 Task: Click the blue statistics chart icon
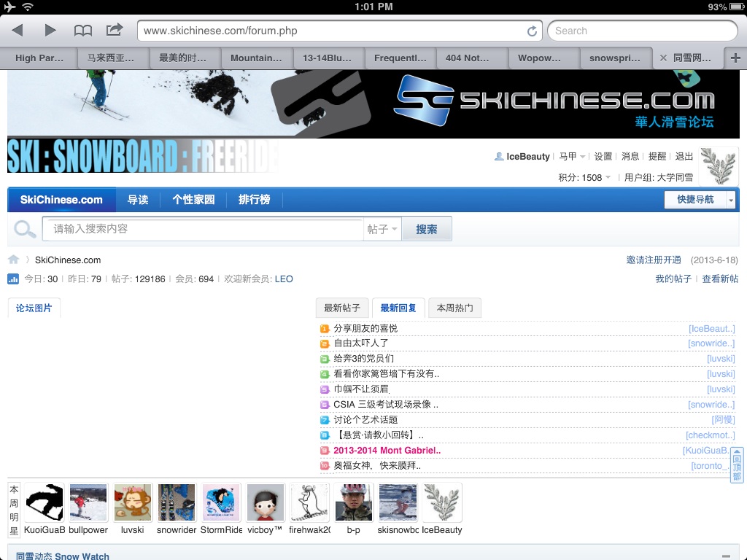point(13,279)
